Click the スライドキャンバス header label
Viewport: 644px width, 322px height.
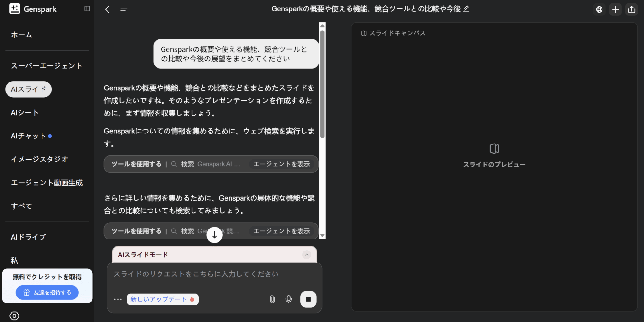click(x=397, y=33)
